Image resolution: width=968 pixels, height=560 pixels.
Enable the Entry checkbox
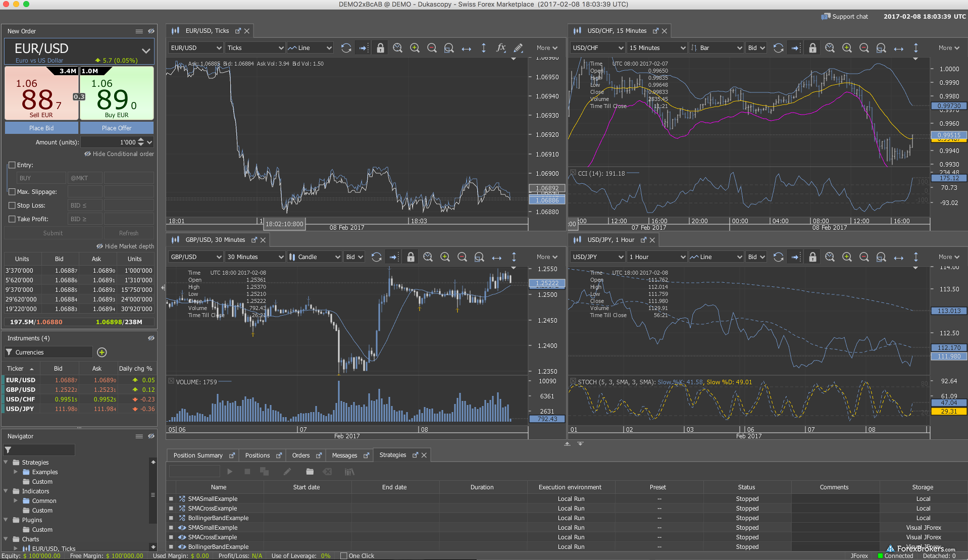pyautogui.click(x=12, y=165)
